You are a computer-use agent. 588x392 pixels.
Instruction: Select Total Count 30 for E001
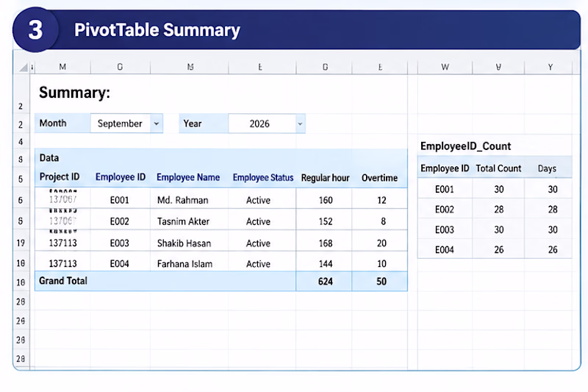499,189
